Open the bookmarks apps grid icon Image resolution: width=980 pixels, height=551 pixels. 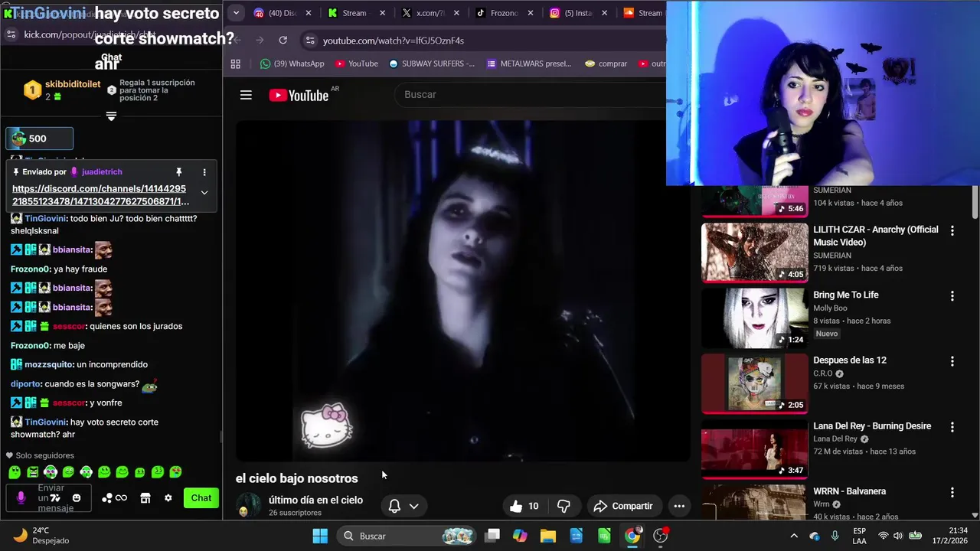[236, 64]
